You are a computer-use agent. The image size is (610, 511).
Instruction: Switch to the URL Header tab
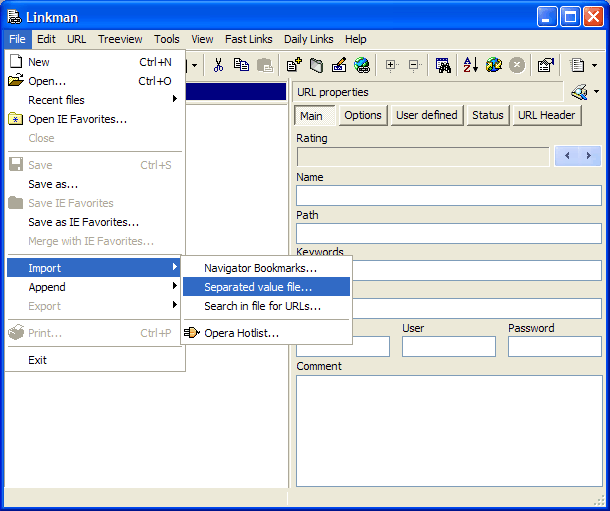546,115
